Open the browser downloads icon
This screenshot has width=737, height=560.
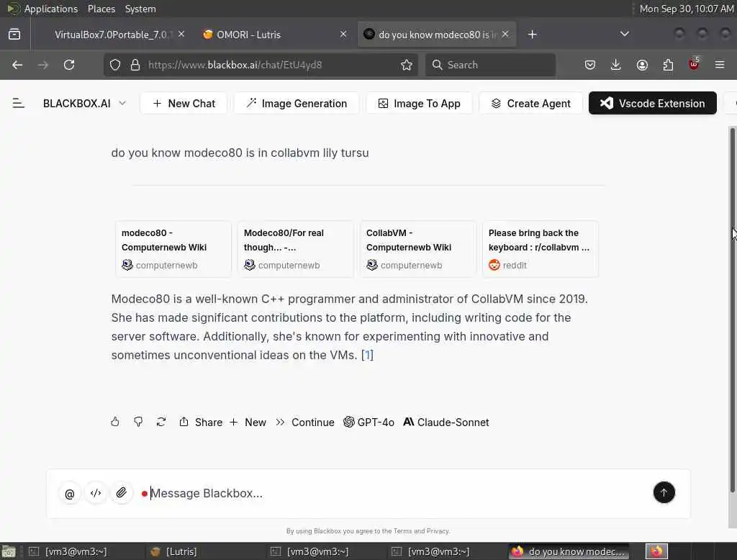pos(616,65)
